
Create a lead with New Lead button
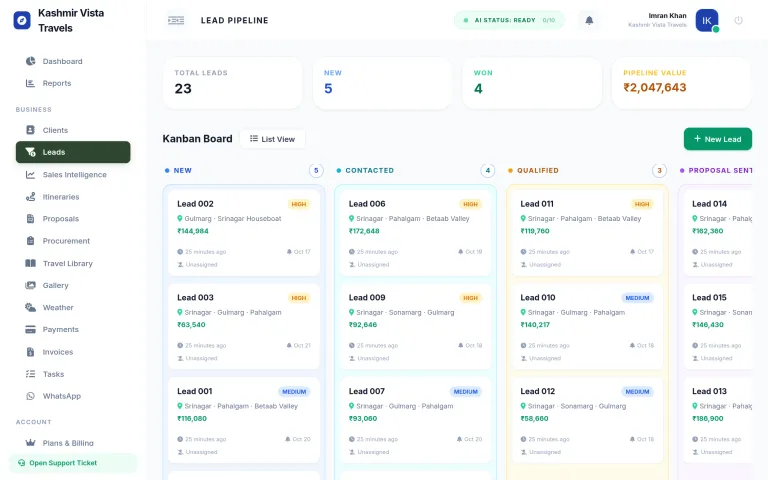(x=718, y=139)
